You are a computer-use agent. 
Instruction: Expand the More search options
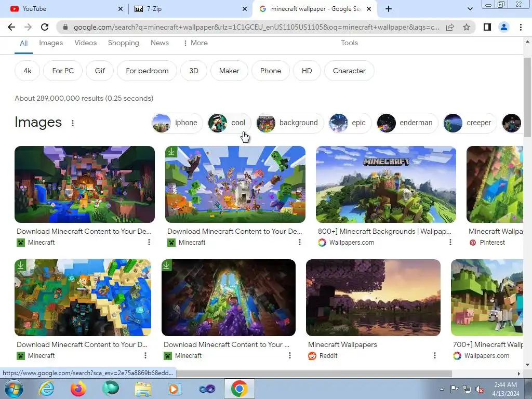coord(195,43)
